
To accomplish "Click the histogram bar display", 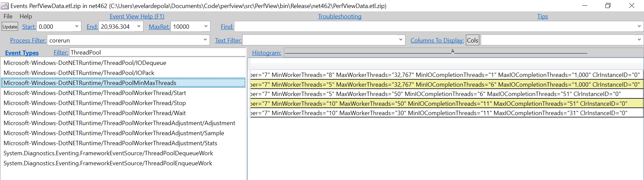I will point(463,53).
